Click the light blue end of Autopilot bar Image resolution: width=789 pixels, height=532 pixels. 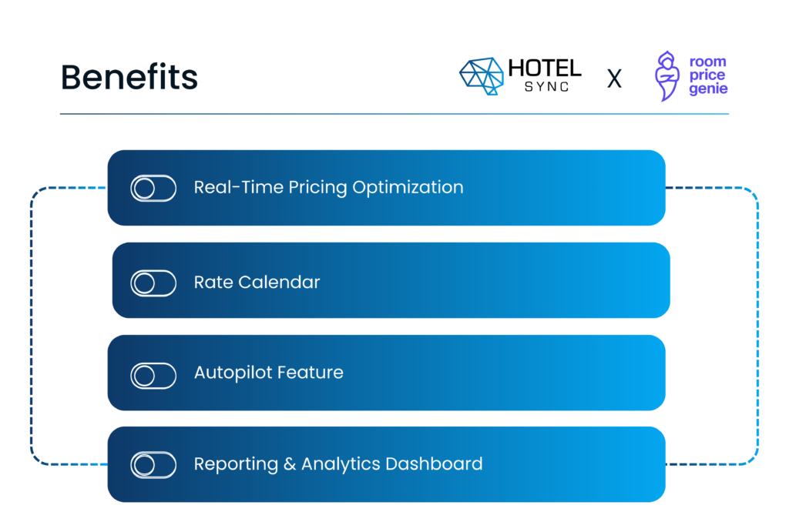[645, 373]
